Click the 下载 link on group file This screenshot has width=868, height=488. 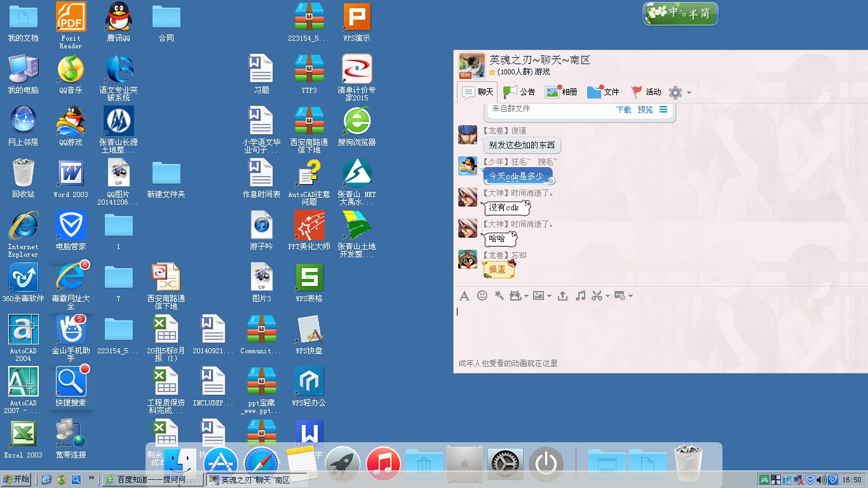pyautogui.click(x=624, y=109)
